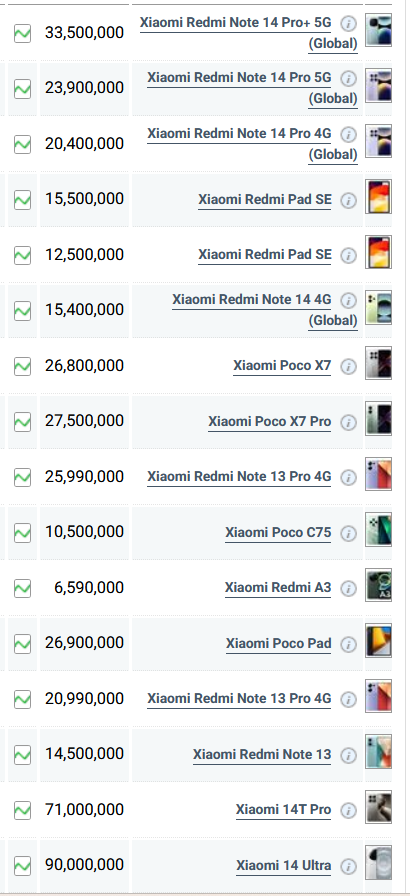Click the Xiaomi Poco C75 green phone thumbnail
This screenshot has height=896, width=410.
379,529
